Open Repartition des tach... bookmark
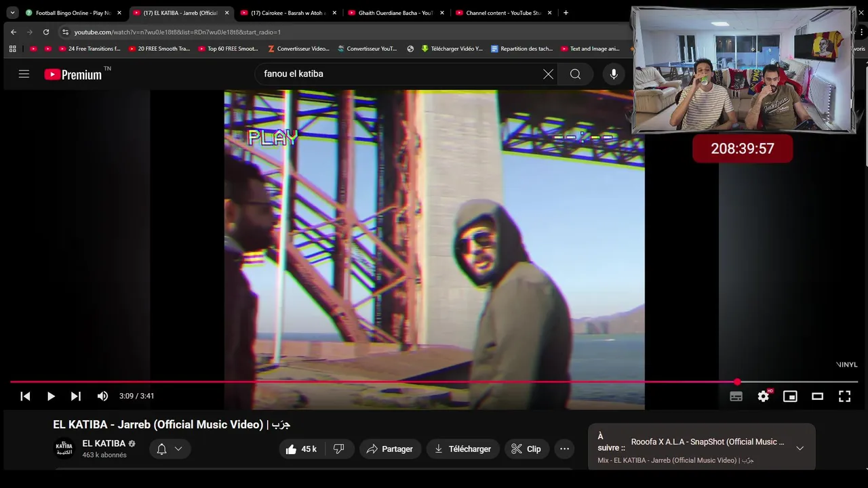This screenshot has width=868, height=488. (x=521, y=49)
